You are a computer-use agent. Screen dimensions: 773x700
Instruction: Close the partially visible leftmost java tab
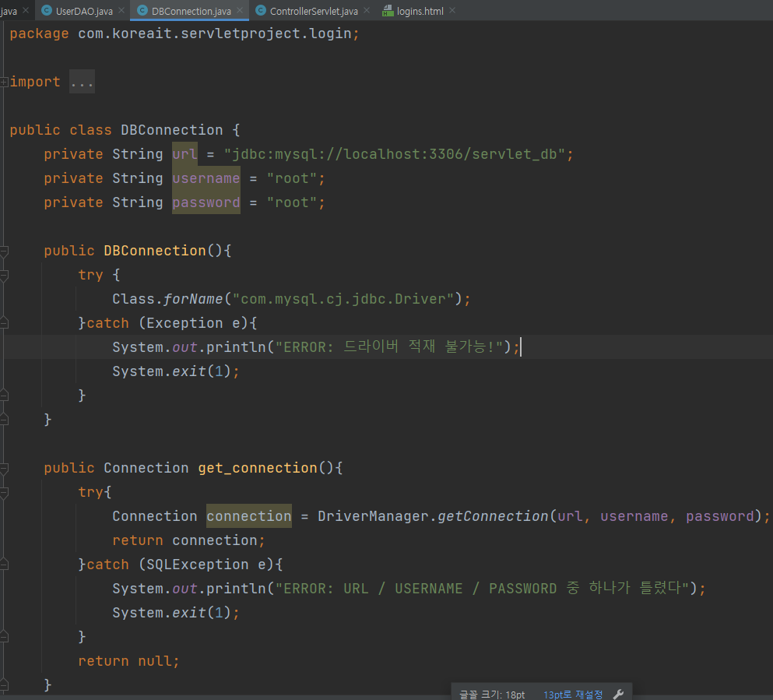[26, 10]
